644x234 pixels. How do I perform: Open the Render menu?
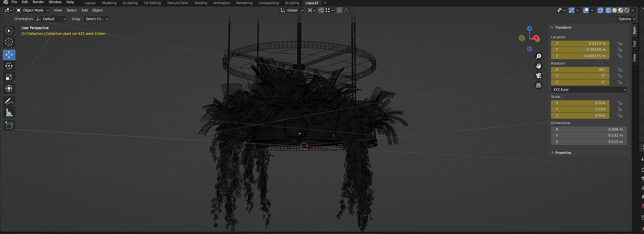point(38,2)
